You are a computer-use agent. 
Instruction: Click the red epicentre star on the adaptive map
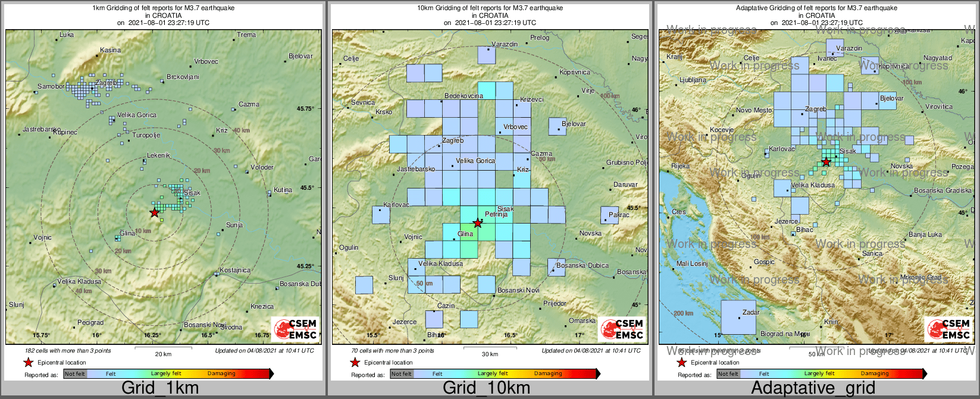[826, 161]
